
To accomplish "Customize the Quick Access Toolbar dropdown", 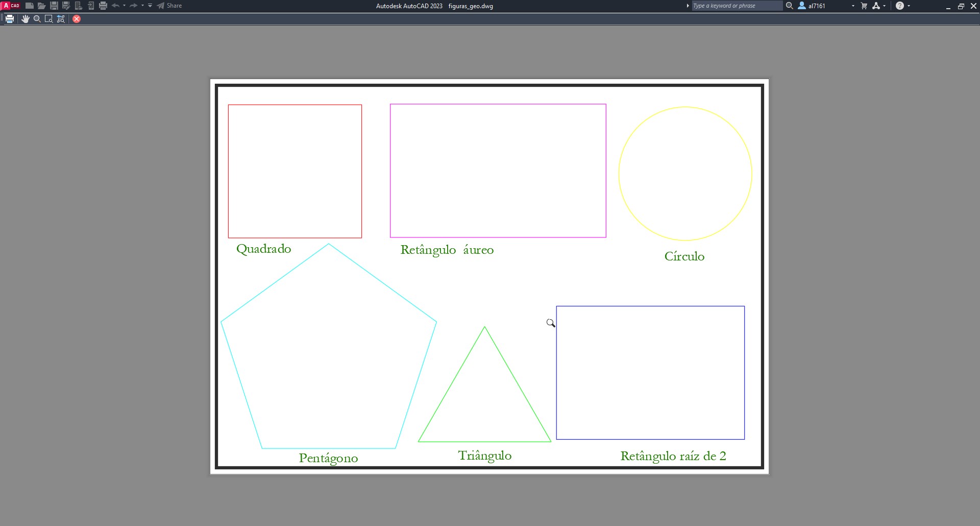I will click(150, 6).
